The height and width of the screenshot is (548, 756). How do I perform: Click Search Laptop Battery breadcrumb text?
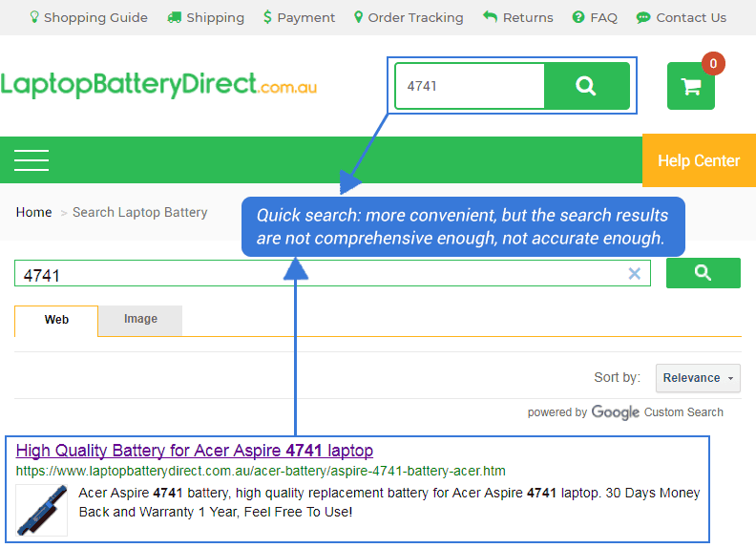tap(139, 212)
